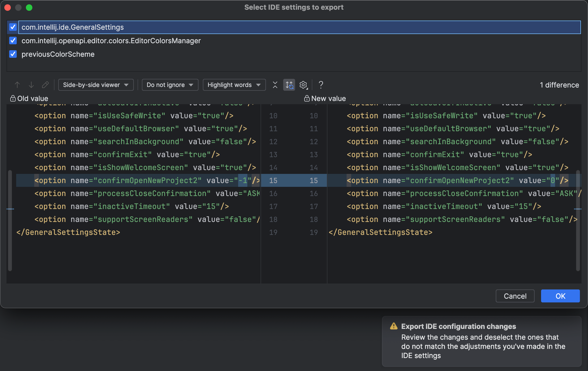Screen dimensions: 588x371
Task: Collapse unchanged fragments with the X icon
Action: click(x=275, y=85)
